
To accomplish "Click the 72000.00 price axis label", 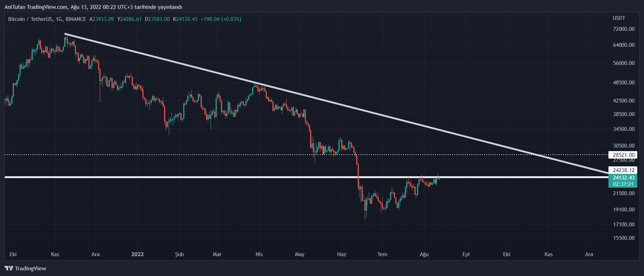I will pos(624,29).
